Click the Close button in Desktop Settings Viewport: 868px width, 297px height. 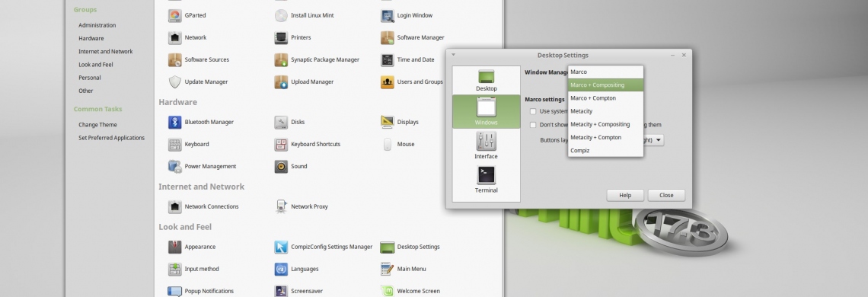666,195
